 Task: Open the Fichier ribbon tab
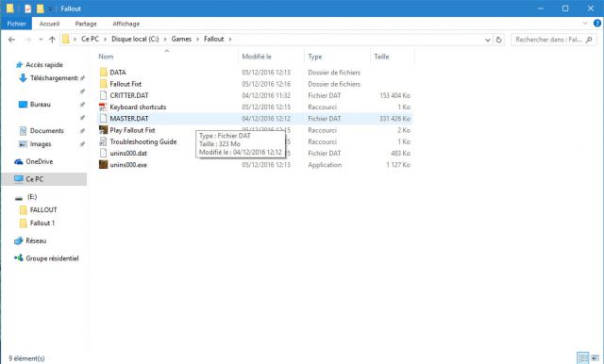pos(16,24)
